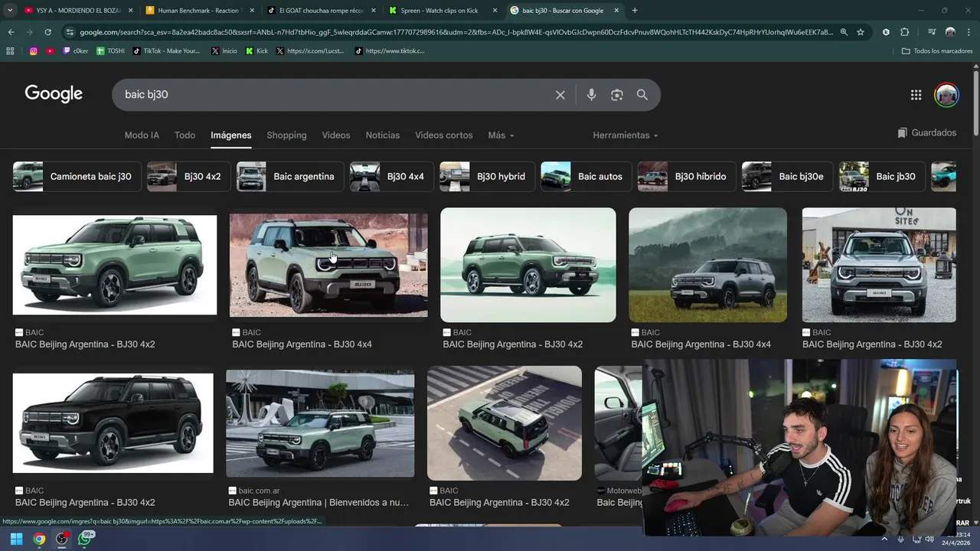The width and height of the screenshot is (980, 551).
Task: Expand the Herramientas dropdown
Action: (626, 135)
